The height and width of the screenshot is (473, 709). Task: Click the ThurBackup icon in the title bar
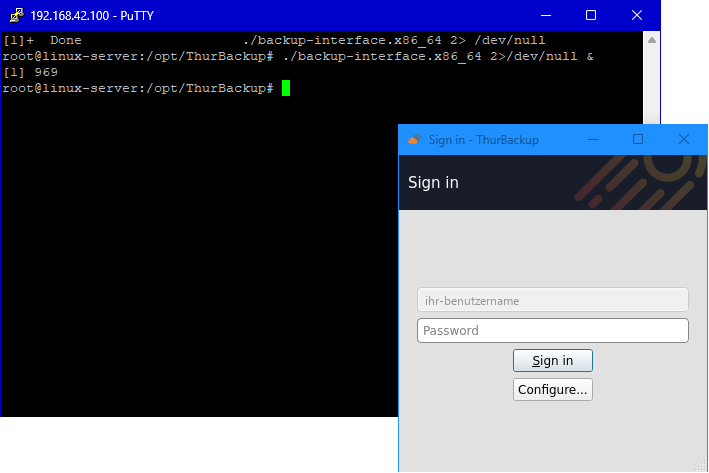point(415,140)
